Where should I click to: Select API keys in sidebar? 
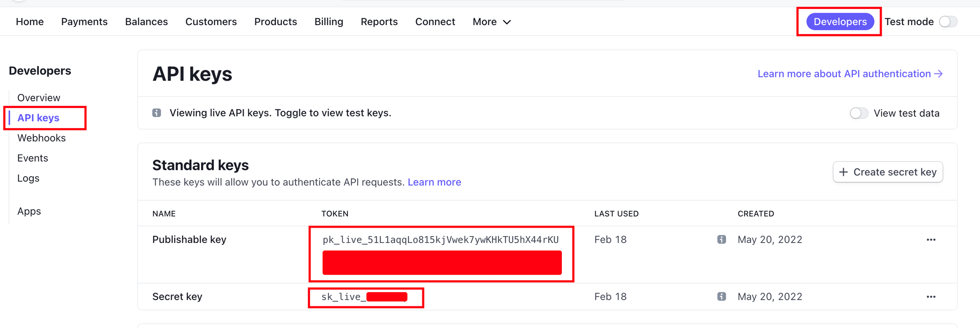coord(38,118)
